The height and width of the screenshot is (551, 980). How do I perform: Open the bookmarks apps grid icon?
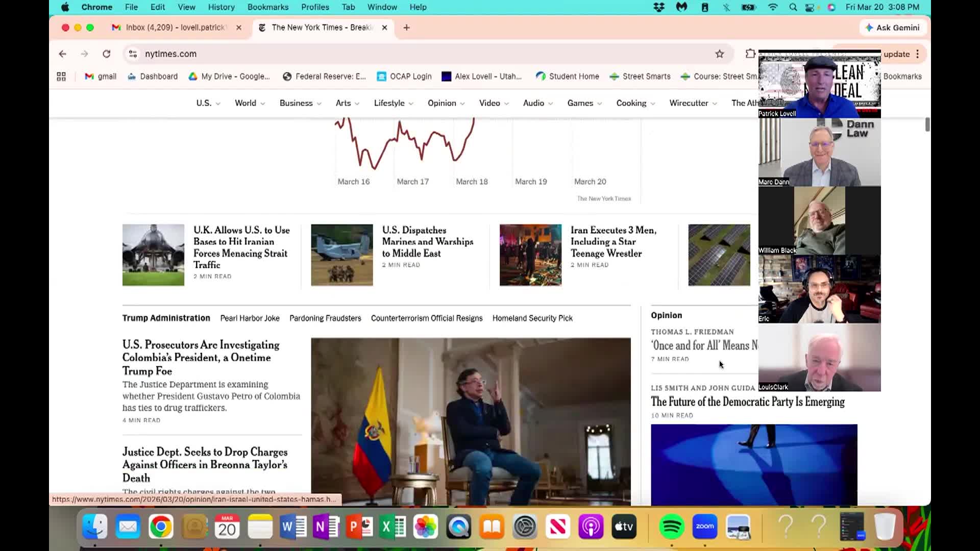61,77
